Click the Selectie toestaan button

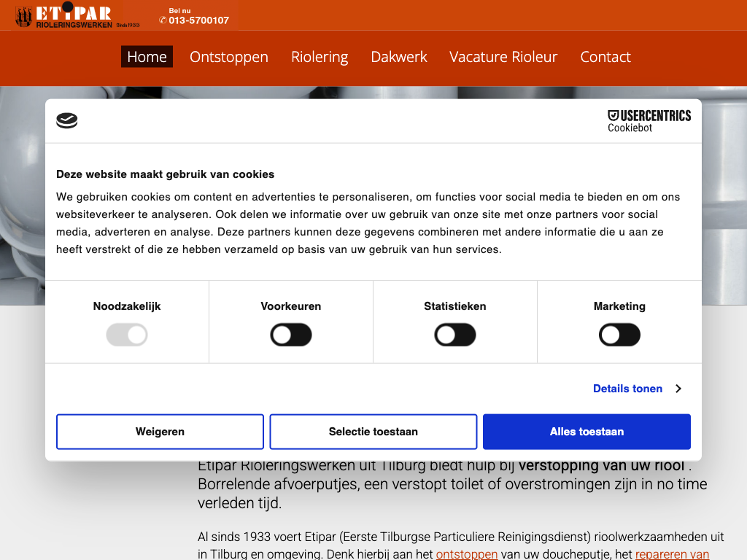click(373, 432)
